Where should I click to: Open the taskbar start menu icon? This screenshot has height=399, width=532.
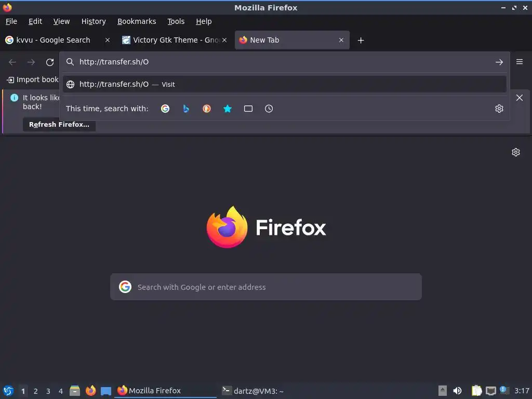8,391
